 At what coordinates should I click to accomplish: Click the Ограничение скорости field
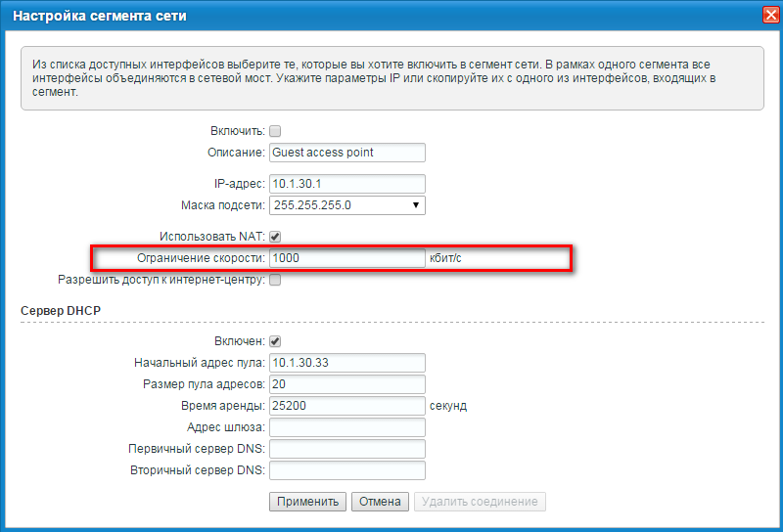[346, 258]
